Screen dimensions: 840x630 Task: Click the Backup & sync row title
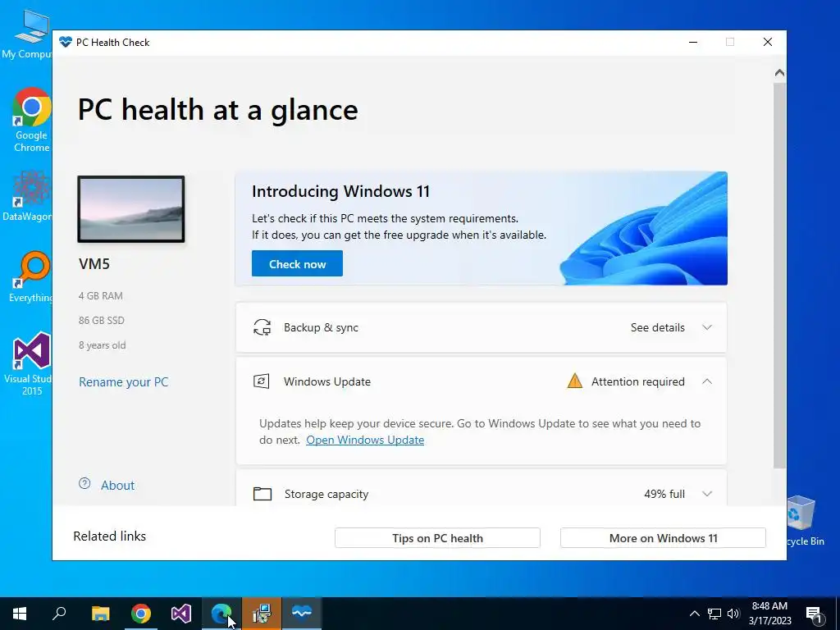(321, 327)
